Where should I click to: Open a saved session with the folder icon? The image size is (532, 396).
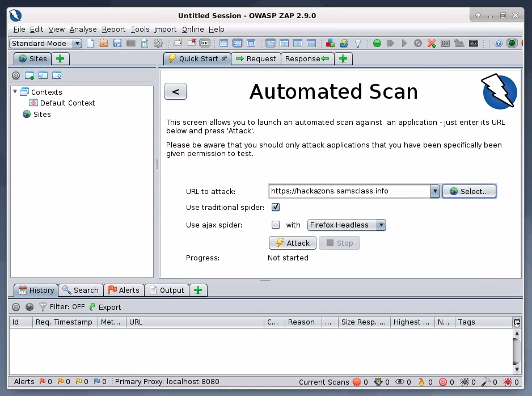point(104,43)
